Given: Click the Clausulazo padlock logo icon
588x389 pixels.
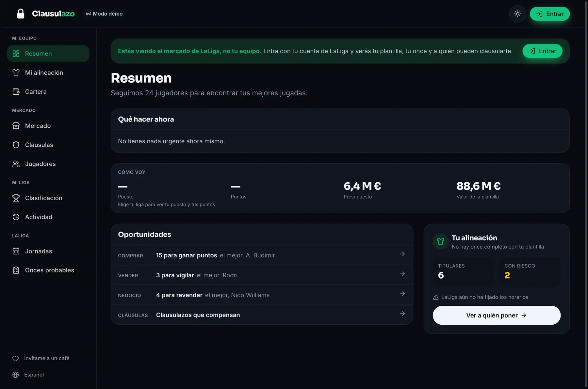Looking at the screenshot, I should (x=21, y=14).
